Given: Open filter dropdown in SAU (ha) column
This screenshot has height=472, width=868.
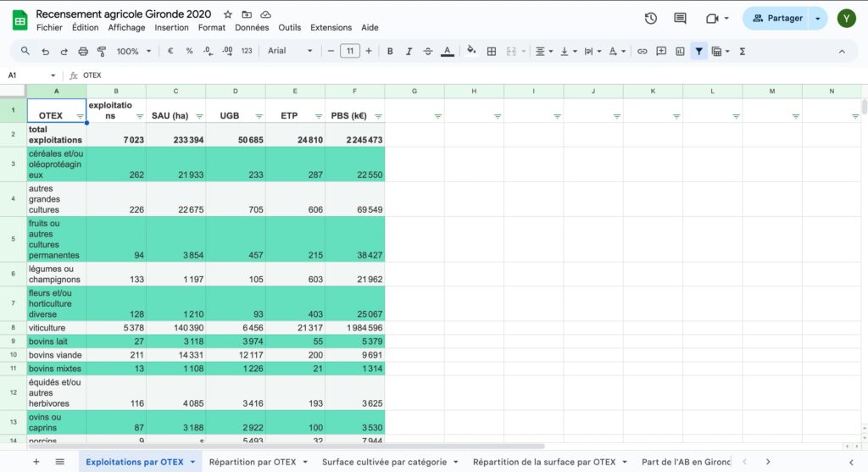Looking at the screenshot, I should click(199, 116).
